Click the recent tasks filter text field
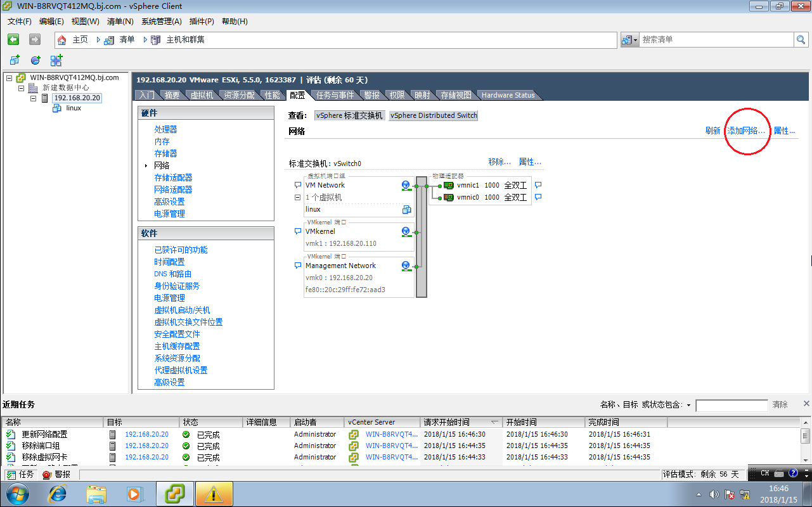 tap(731, 406)
